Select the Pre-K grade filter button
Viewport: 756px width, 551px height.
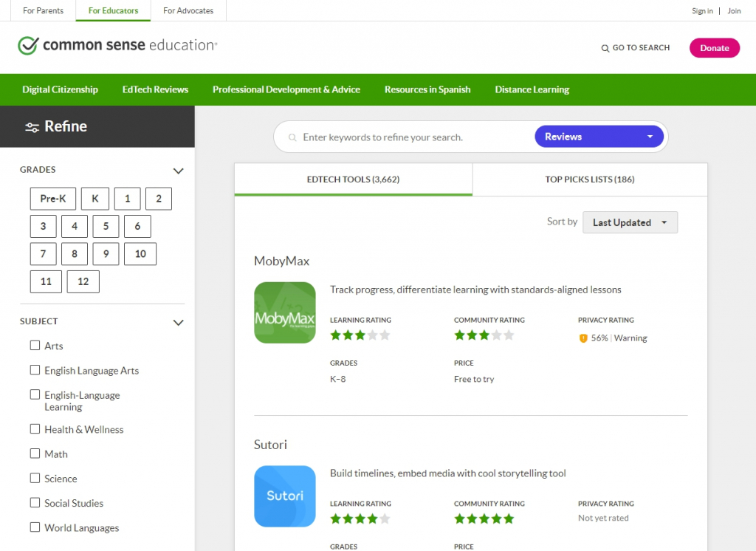(53, 199)
